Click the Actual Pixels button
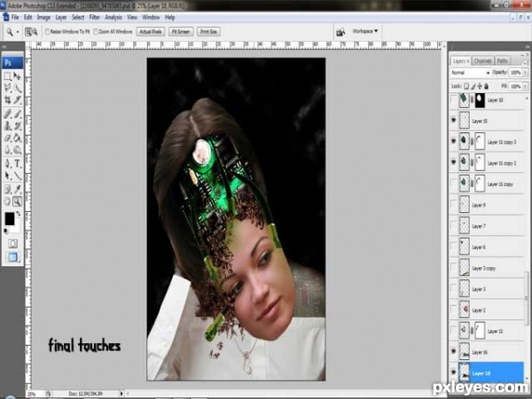532x399 pixels. [x=151, y=32]
